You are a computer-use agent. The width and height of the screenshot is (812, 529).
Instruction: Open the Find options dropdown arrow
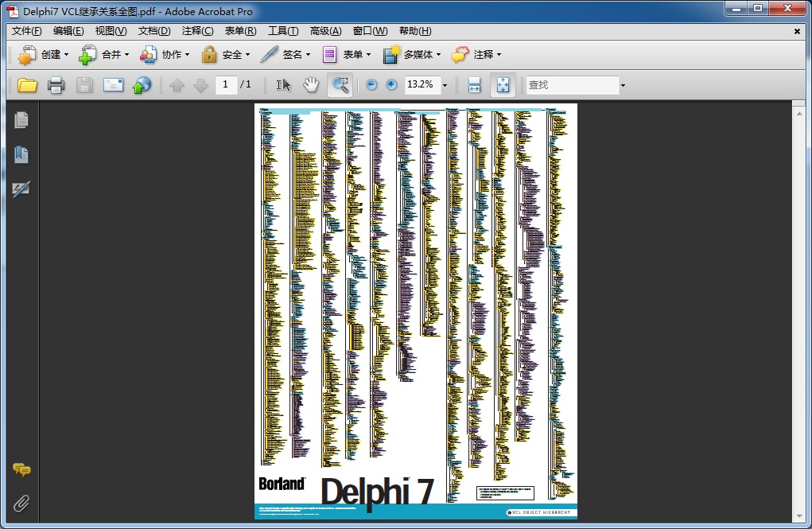click(623, 85)
